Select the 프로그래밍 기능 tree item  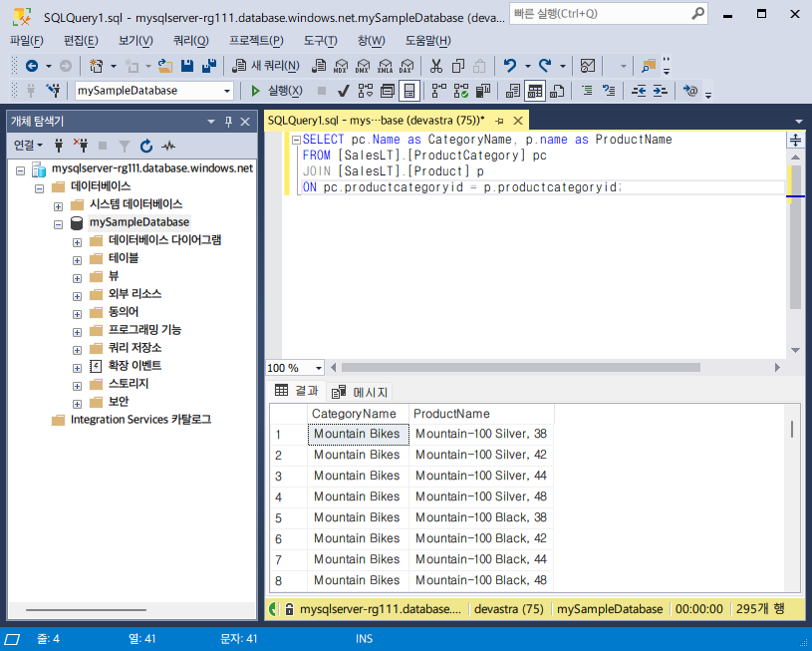pos(144,330)
